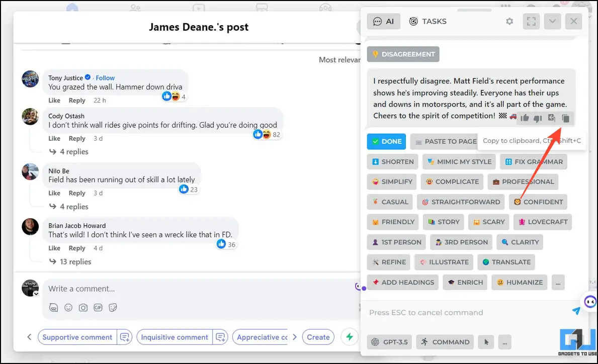Click the DONE button
Screen dimensions: 598x364
(x=387, y=141)
